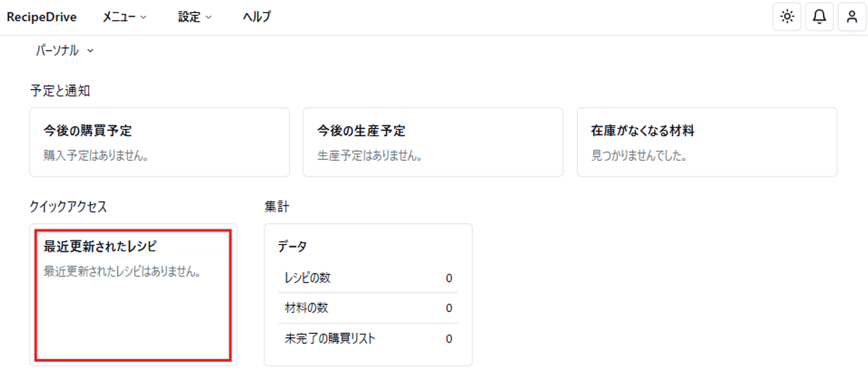Click the RecipeDrive logo
The height and width of the screenshot is (375, 868).
click(x=42, y=17)
